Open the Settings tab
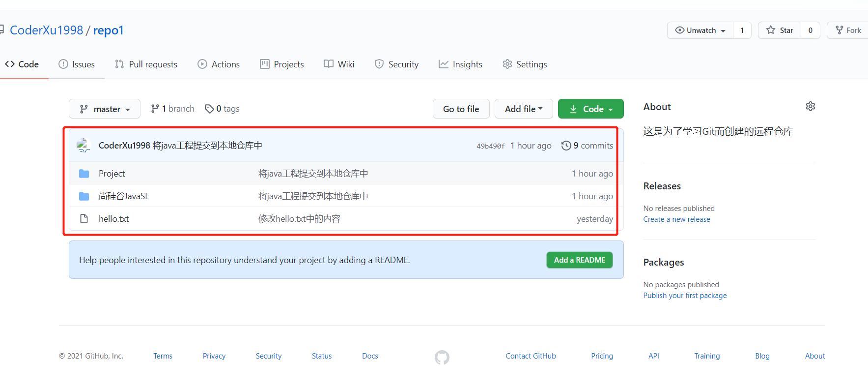Screen dimensions: 868x390 (x=525, y=64)
